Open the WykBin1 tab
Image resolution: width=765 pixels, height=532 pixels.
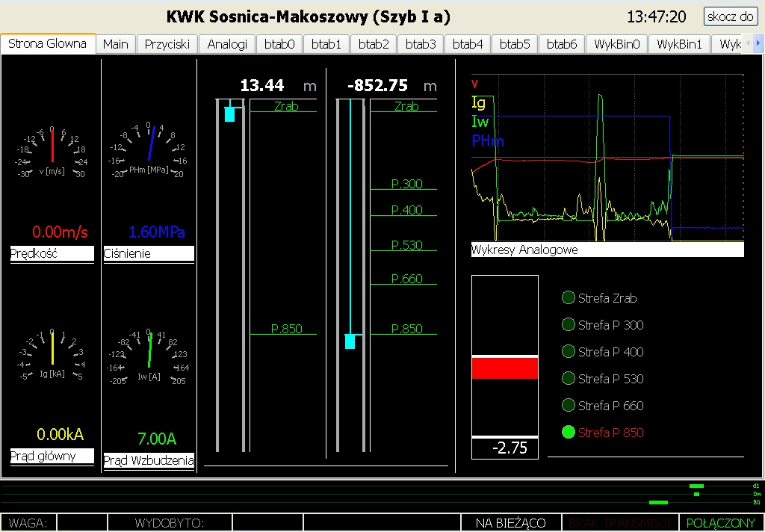[x=680, y=44]
